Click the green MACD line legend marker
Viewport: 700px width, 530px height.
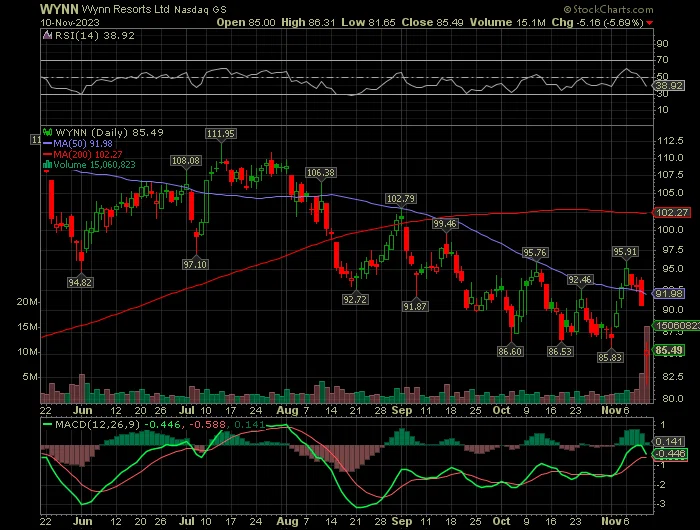pyautogui.click(x=47, y=425)
